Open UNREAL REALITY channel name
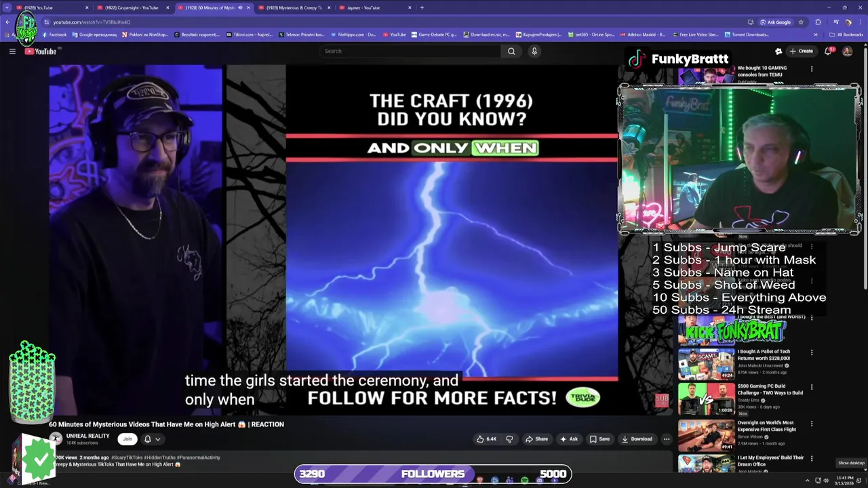This screenshot has width=868, height=488. tap(87, 436)
